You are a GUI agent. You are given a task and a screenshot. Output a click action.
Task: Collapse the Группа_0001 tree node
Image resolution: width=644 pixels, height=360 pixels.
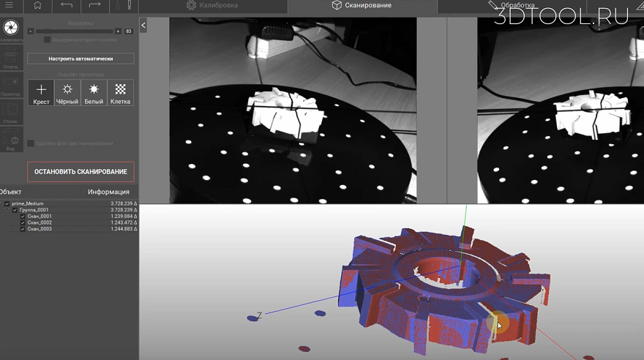(x=7, y=210)
